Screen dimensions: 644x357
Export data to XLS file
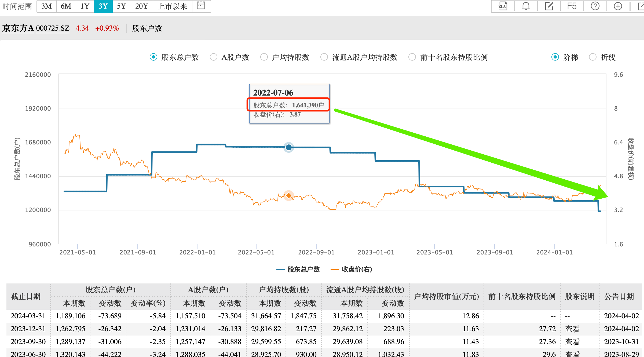tap(502, 6)
